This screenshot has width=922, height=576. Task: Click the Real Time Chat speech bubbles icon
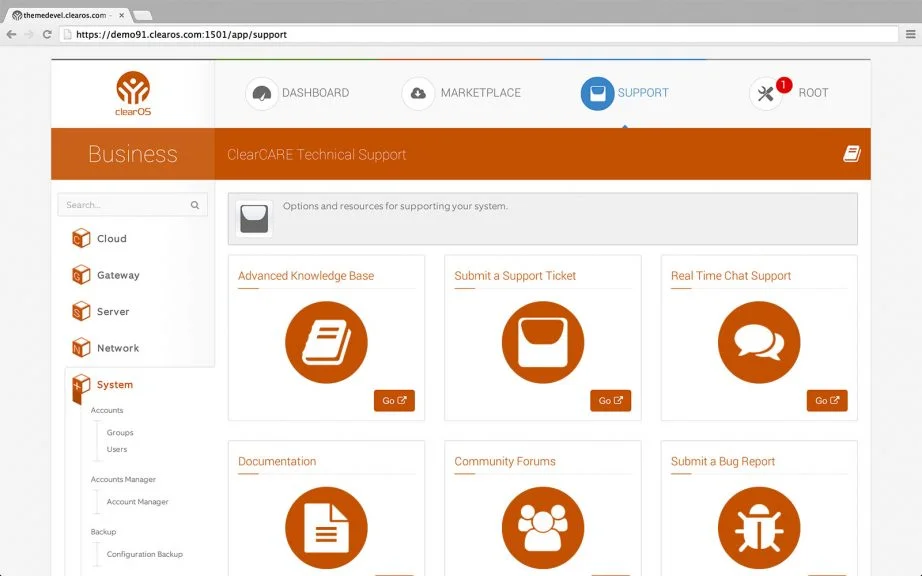pos(759,343)
